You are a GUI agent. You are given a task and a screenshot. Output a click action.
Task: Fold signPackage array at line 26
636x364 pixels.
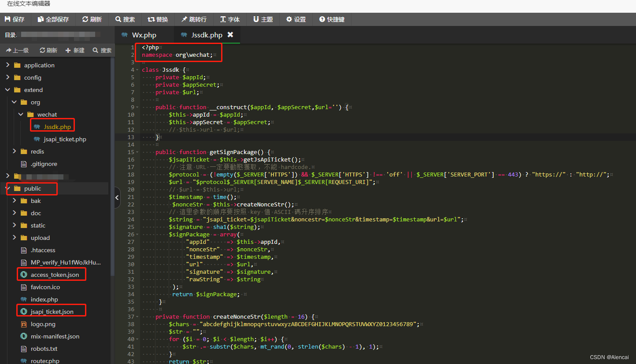(138, 235)
